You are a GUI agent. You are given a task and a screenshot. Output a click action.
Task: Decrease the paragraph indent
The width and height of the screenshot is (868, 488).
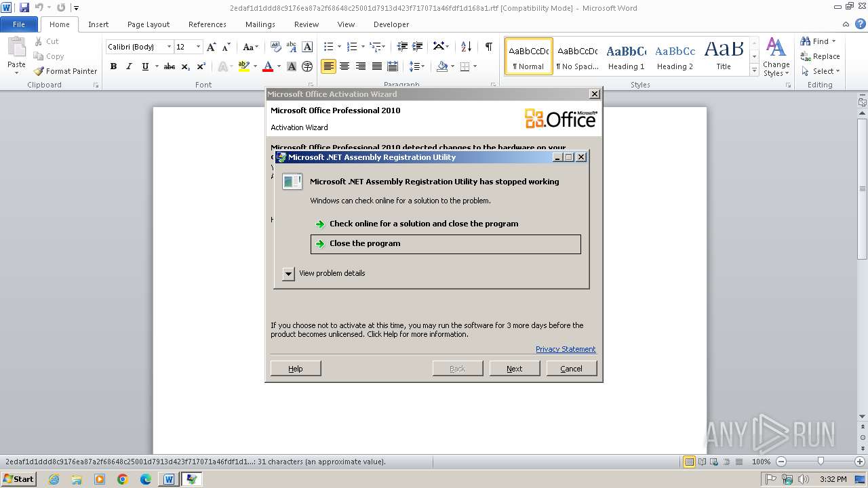402,47
